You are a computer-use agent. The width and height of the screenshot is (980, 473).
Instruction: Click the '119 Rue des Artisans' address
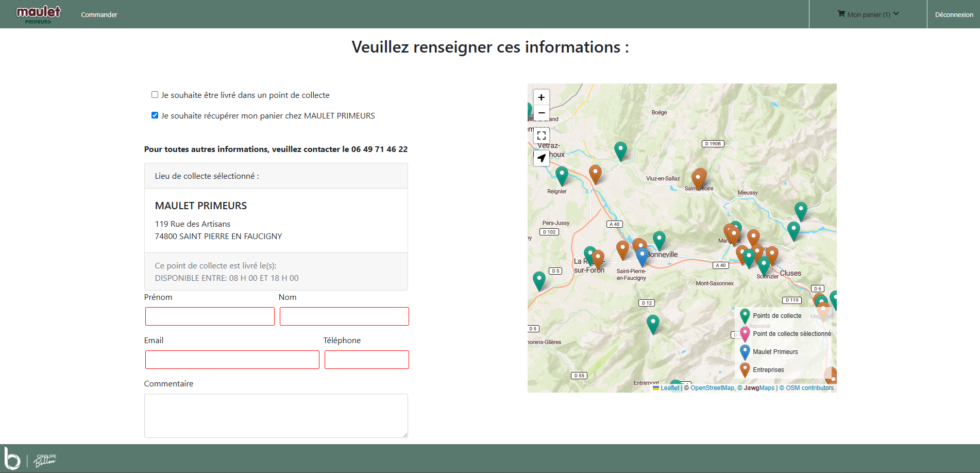(x=193, y=224)
